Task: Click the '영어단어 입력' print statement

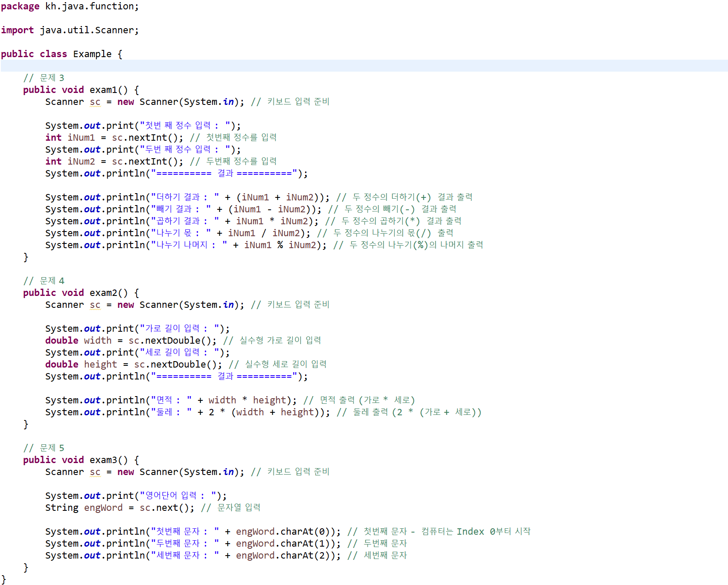Action: [x=136, y=496]
